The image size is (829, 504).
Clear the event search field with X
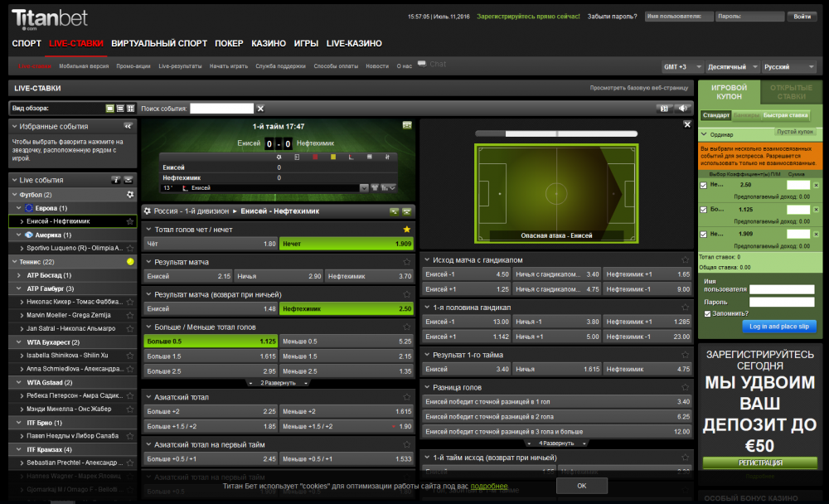tap(260, 108)
